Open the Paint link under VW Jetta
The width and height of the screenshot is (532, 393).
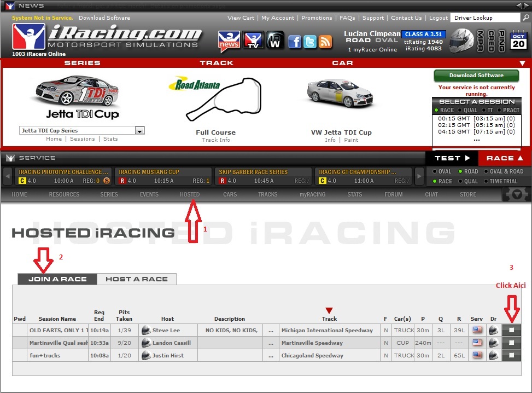(351, 140)
